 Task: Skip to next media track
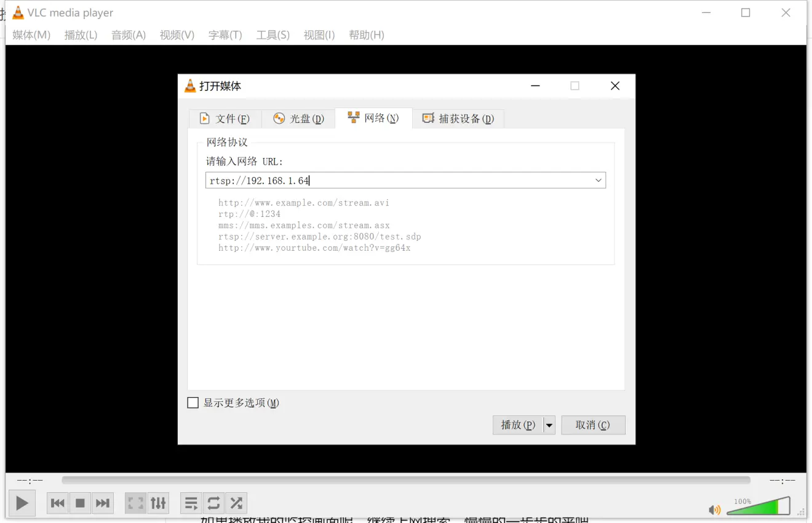click(103, 503)
